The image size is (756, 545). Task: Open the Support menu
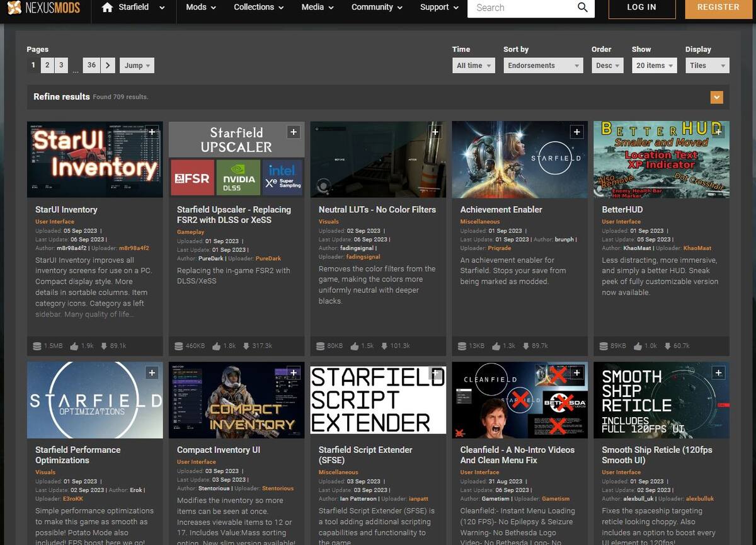point(439,8)
